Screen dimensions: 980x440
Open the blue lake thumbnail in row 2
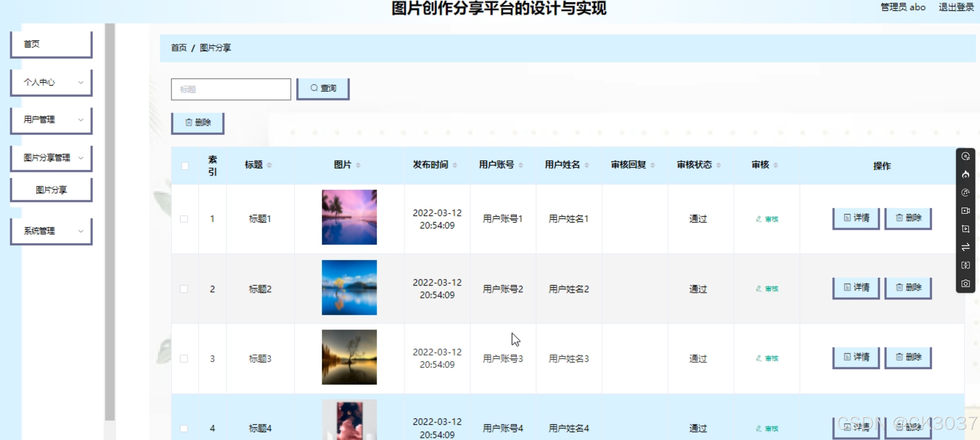click(x=349, y=287)
